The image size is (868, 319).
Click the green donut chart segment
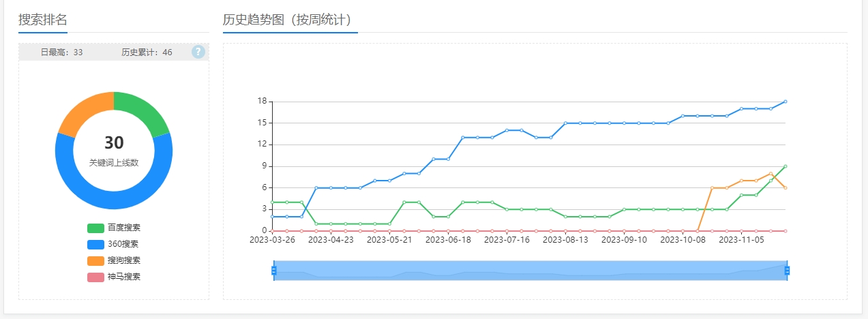[x=145, y=110]
